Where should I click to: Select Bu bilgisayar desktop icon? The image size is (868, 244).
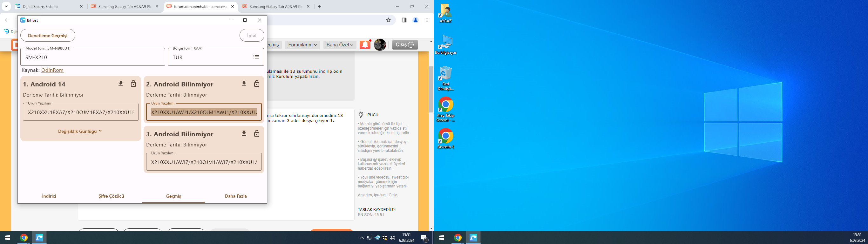pos(445,45)
